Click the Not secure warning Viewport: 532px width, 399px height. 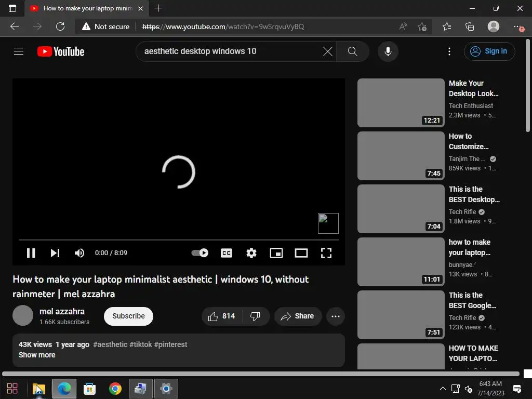tap(105, 26)
